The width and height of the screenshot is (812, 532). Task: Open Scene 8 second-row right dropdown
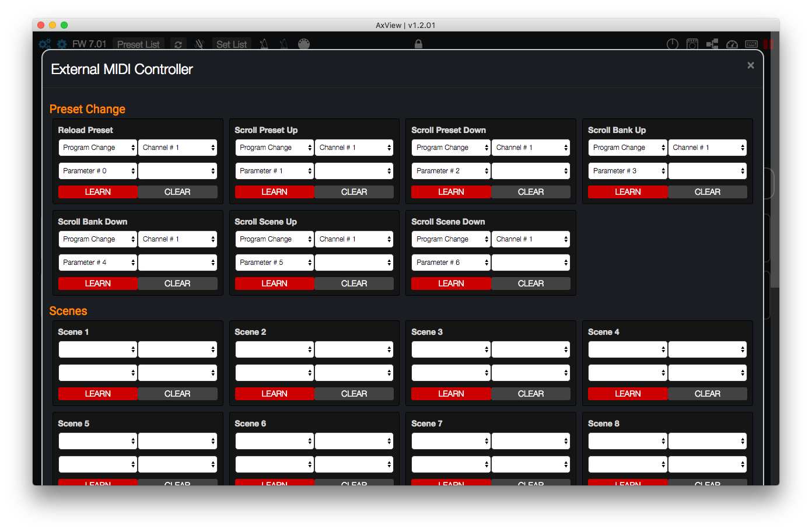[708, 464]
